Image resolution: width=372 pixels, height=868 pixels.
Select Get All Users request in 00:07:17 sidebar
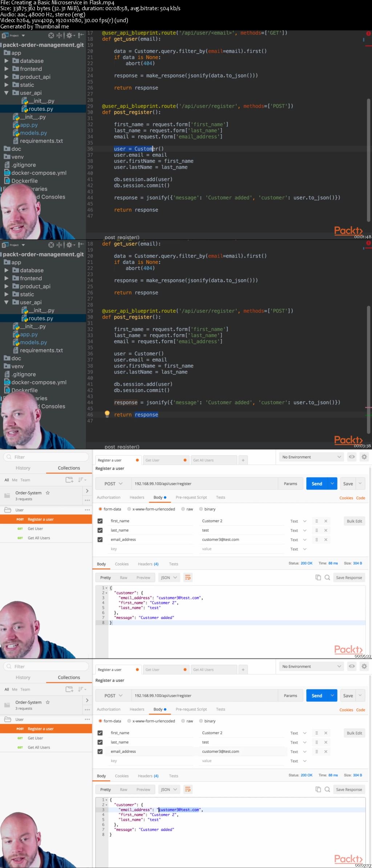coord(39,747)
